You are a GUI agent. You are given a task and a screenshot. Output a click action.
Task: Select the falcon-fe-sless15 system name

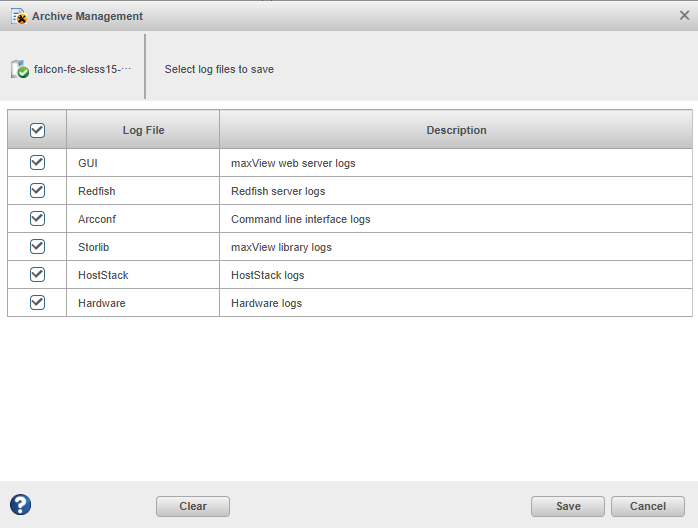(x=83, y=70)
